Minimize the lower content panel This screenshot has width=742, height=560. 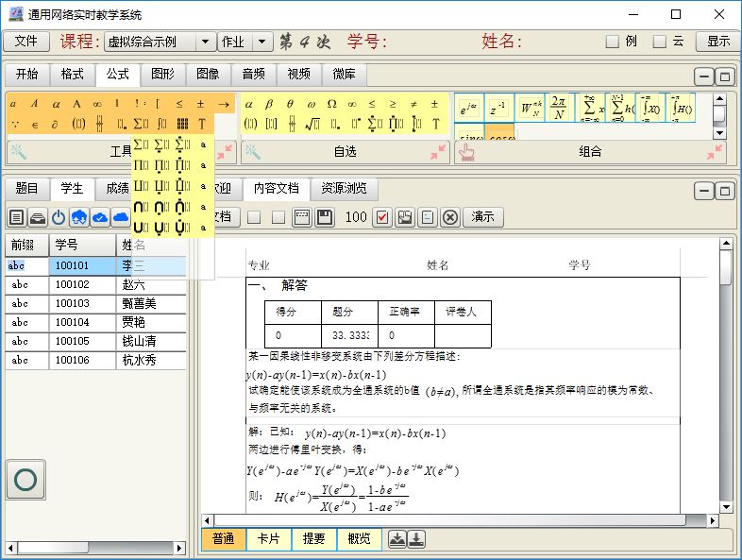[x=703, y=191]
